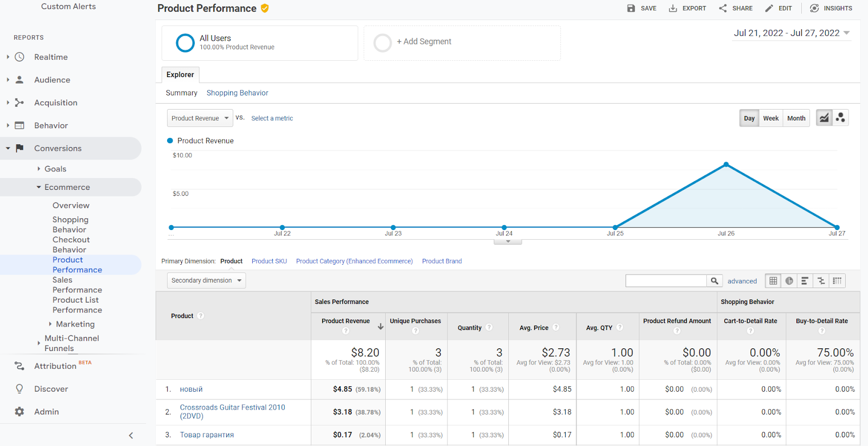Click the Audience person icon

tap(20, 80)
